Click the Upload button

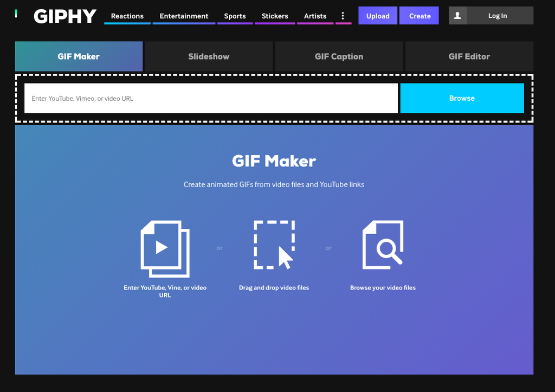coord(378,16)
